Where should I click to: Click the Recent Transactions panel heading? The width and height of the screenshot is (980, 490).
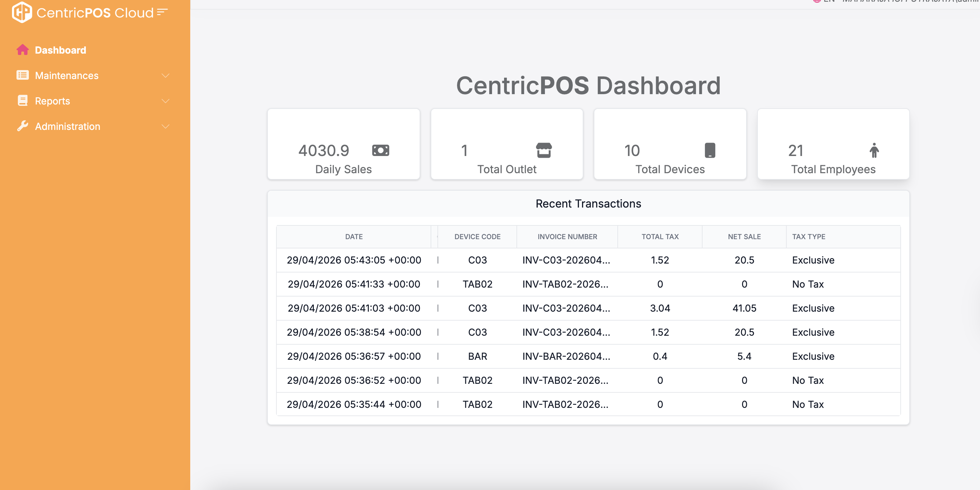(588, 204)
